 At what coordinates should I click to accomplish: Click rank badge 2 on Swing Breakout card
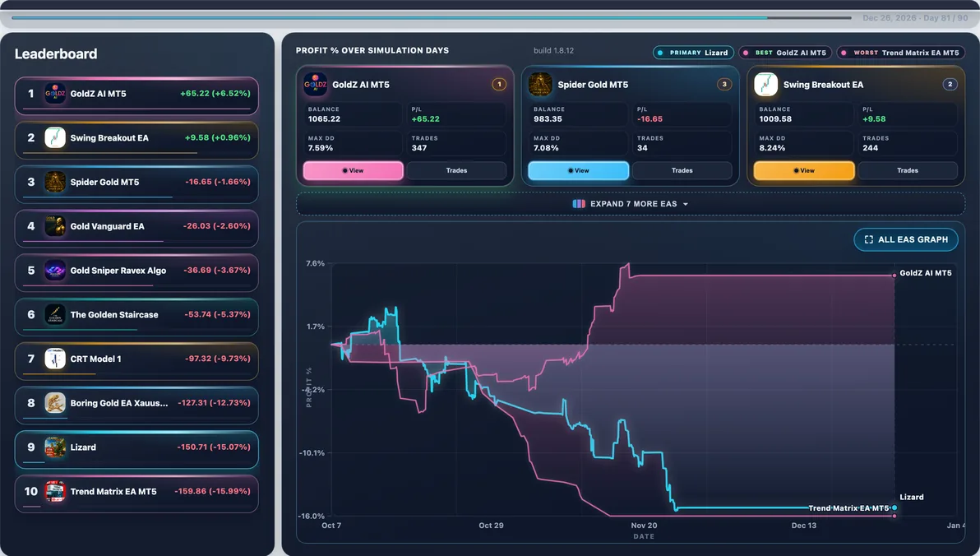pyautogui.click(x=950, y=85)
